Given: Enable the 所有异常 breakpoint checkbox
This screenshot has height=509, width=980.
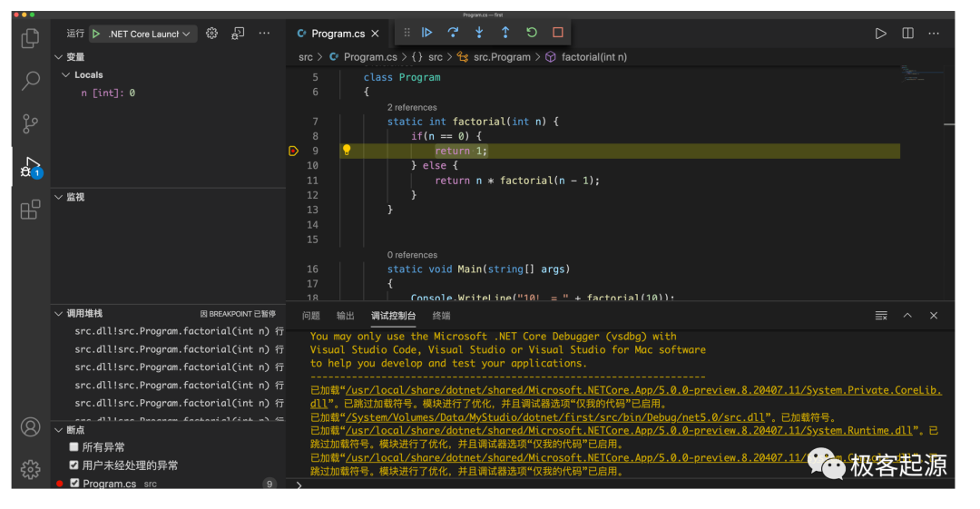Looking at the screenshot, I should (x=74, y=447).
